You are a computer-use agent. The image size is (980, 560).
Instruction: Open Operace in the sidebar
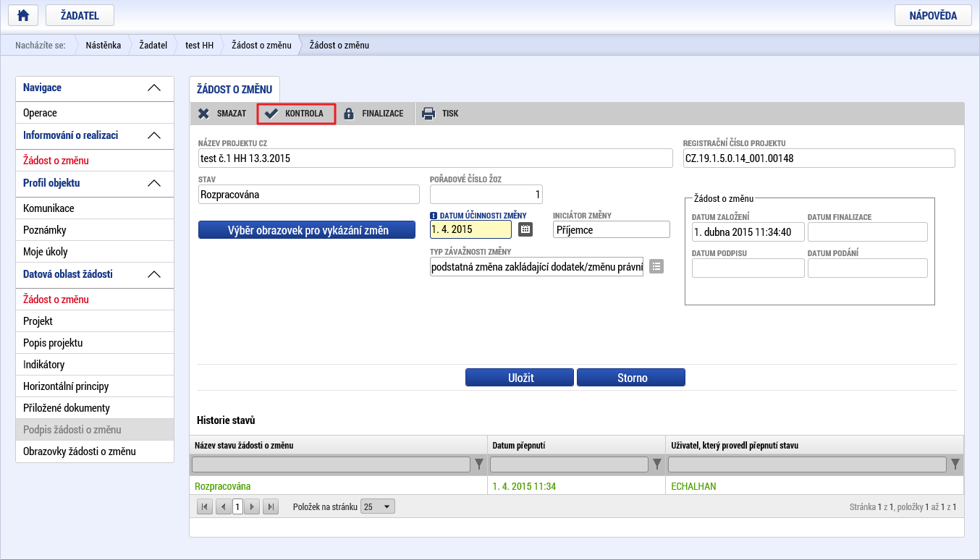point(95,113)
